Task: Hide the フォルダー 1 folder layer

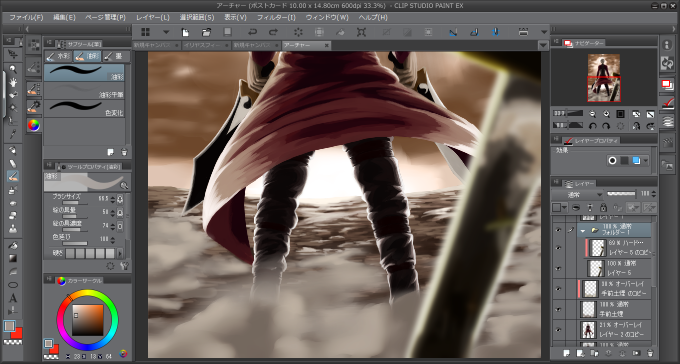Action: [559, 230]
